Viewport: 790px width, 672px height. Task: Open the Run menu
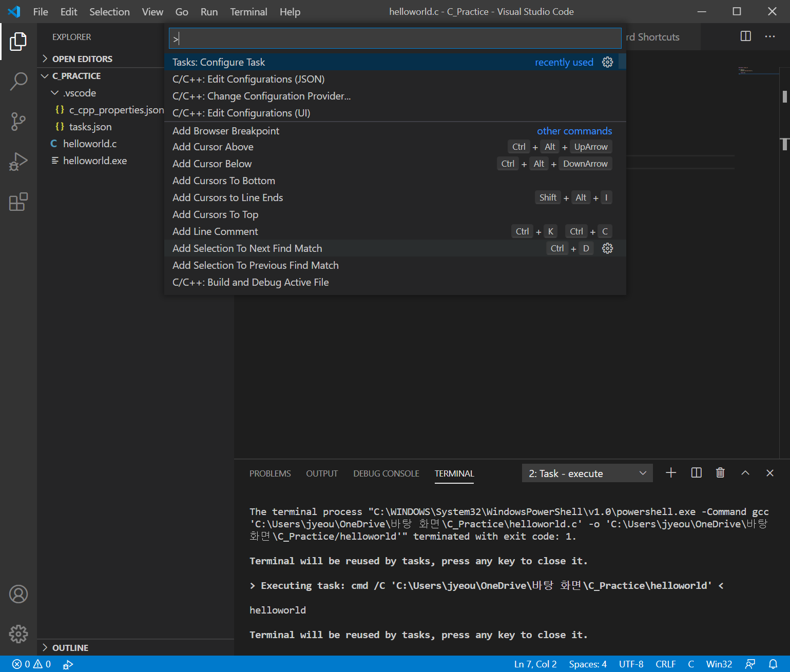209,12
